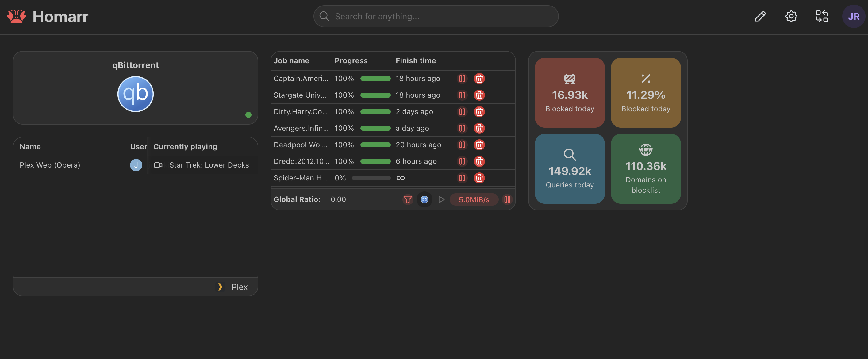
Task: Click the qBittorrent app tile icon
Action: pos(135,94)
